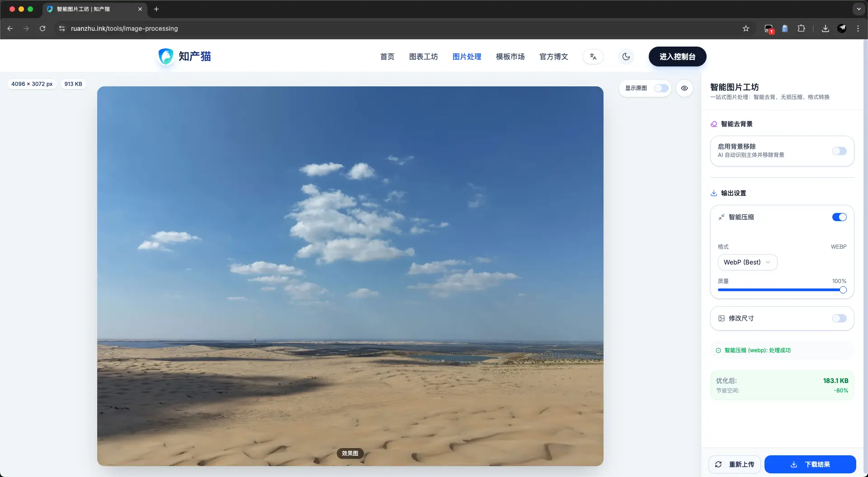Open the browser extensions puzzle icon
The width and height of the screenshot is (868, 477).
(801, 28)
